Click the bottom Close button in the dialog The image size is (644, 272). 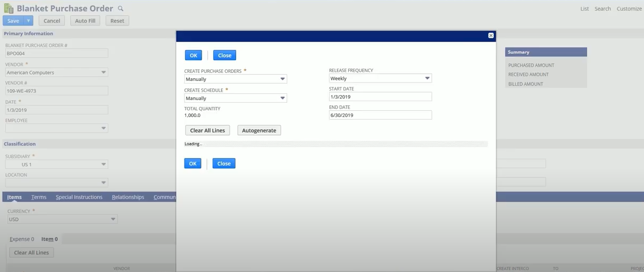[224, 163]
